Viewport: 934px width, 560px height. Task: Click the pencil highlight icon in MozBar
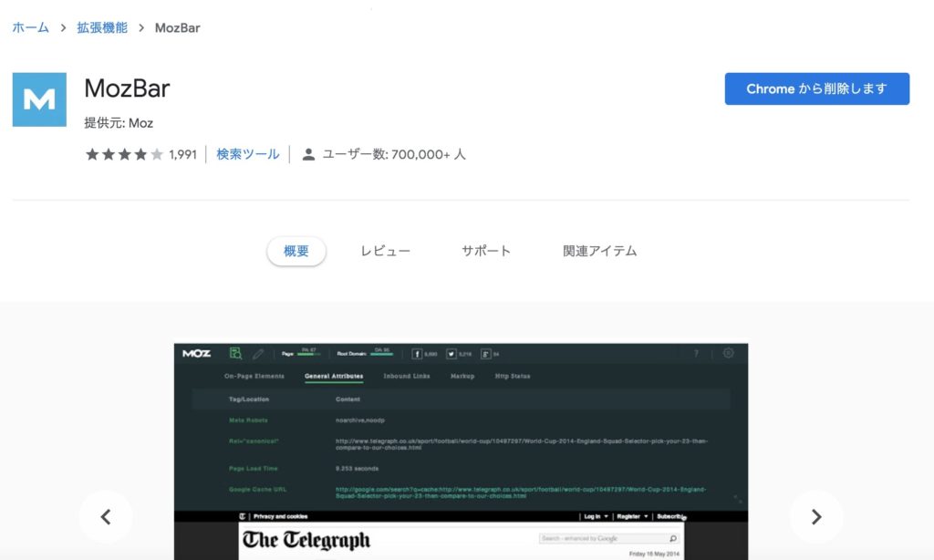[x=258, y=354]
